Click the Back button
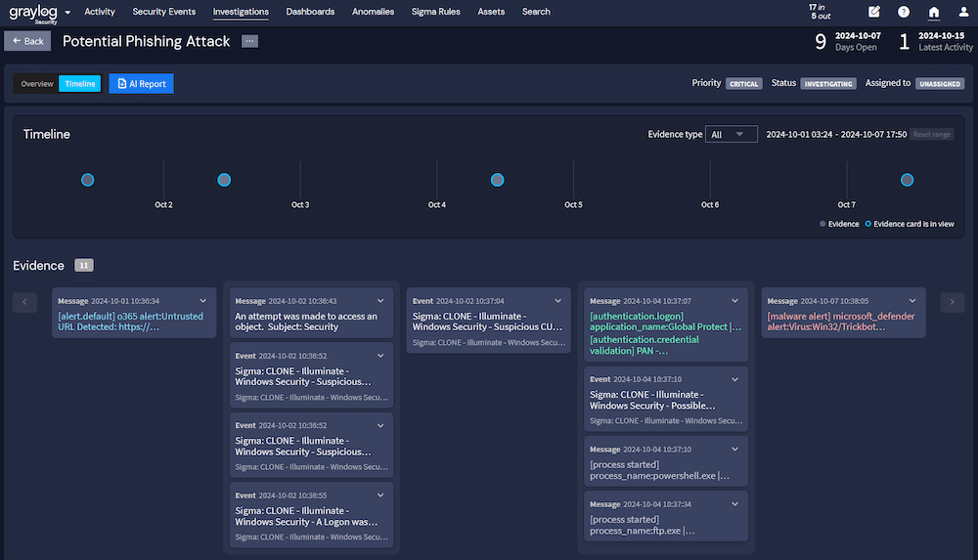 pyautogui.click(x=27, y=41)
